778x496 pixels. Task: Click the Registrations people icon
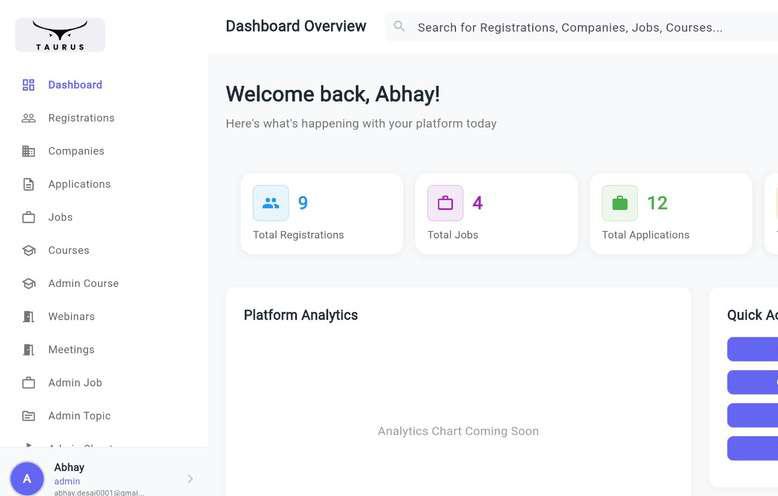(28, 118)
